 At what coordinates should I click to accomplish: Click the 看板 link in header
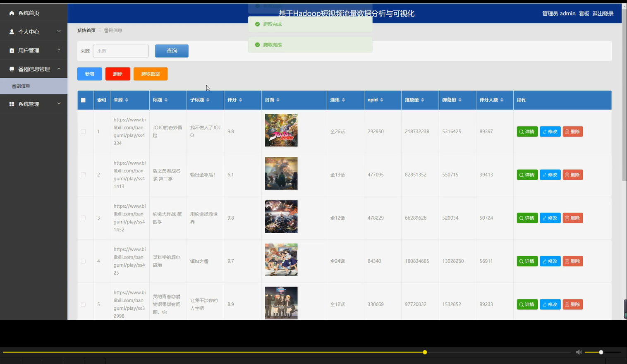click(x=584, y=14)
